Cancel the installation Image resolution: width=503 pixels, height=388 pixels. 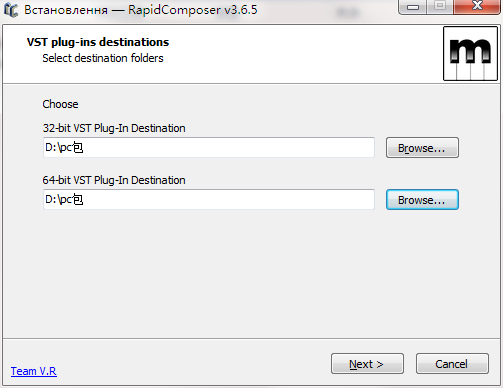(452, 364)
